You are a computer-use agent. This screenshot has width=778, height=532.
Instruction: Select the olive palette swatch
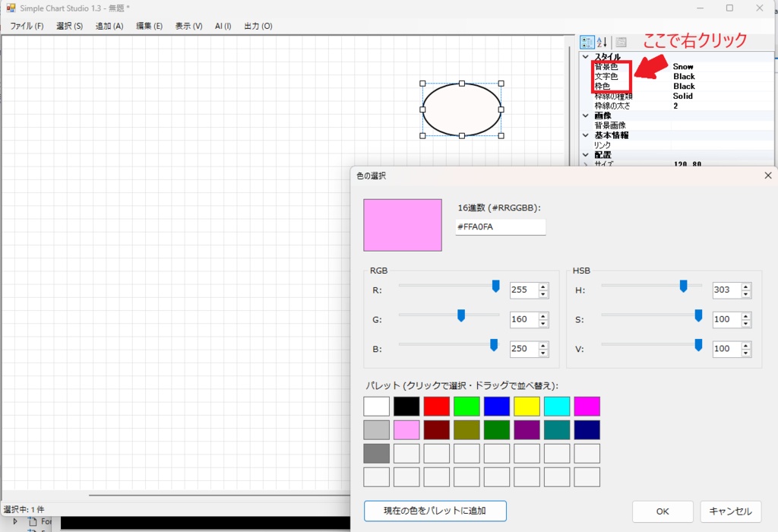click(467, 429)
